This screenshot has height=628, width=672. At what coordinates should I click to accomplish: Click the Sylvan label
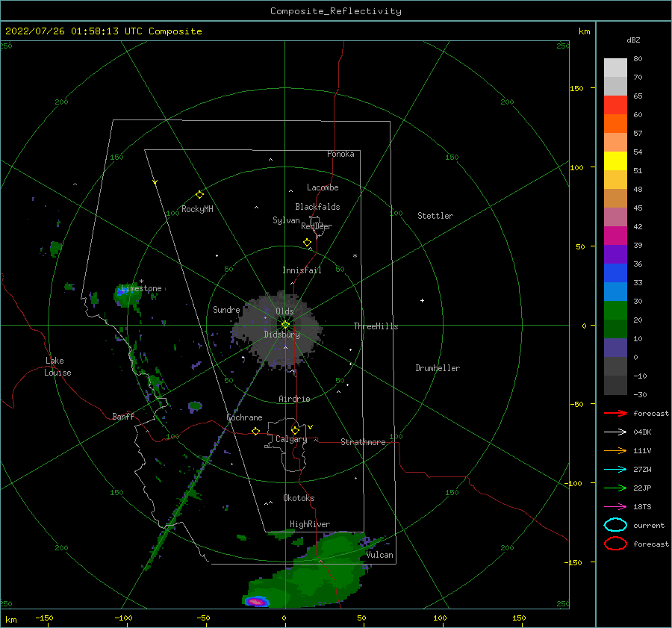tap(286, 220)
